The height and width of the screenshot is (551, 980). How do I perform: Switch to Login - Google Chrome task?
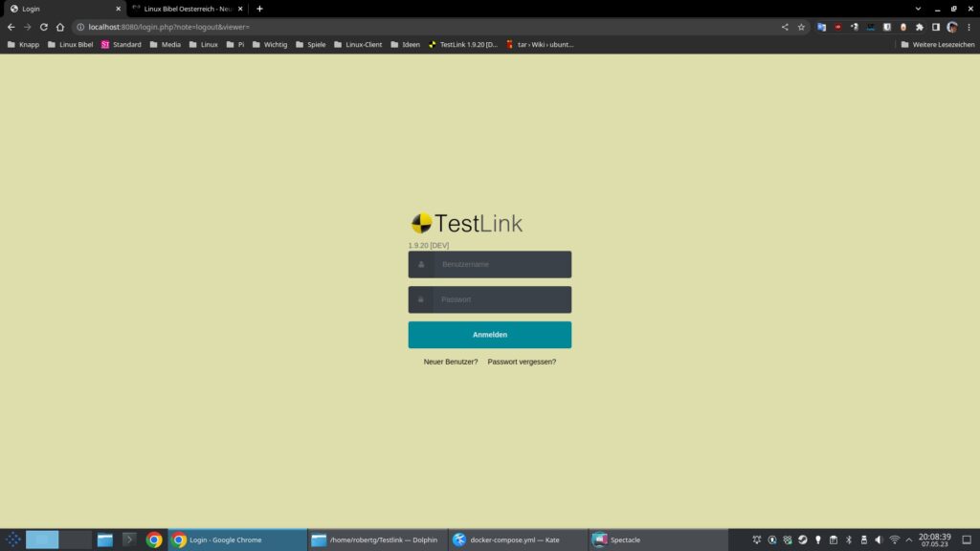click(237, 540)
